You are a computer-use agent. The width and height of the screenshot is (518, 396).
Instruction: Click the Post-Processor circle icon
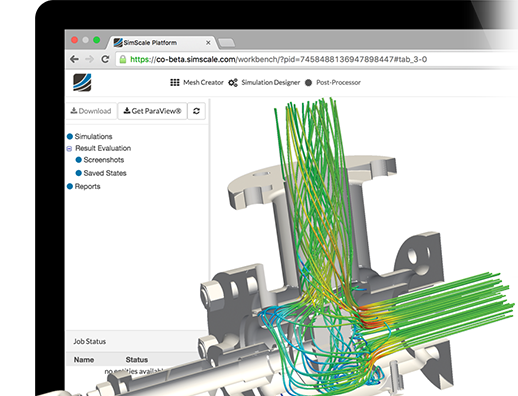click(x=308, y=82)
